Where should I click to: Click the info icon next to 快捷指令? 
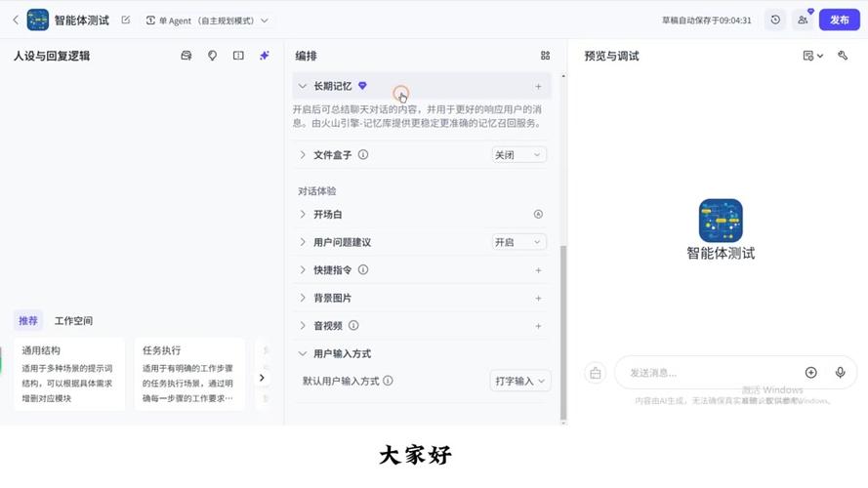[362, 270]
